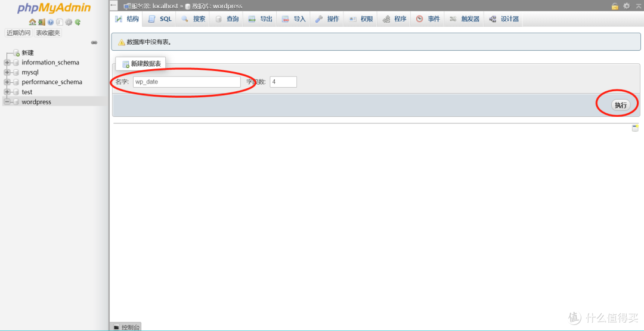Click the 执行 button

tap(621, 105)
